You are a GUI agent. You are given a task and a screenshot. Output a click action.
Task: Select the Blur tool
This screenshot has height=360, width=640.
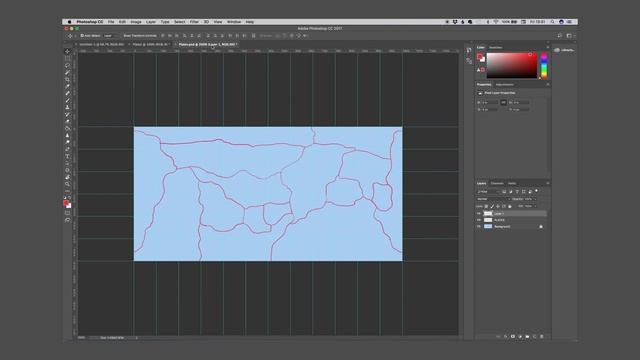tap(67, 135)
